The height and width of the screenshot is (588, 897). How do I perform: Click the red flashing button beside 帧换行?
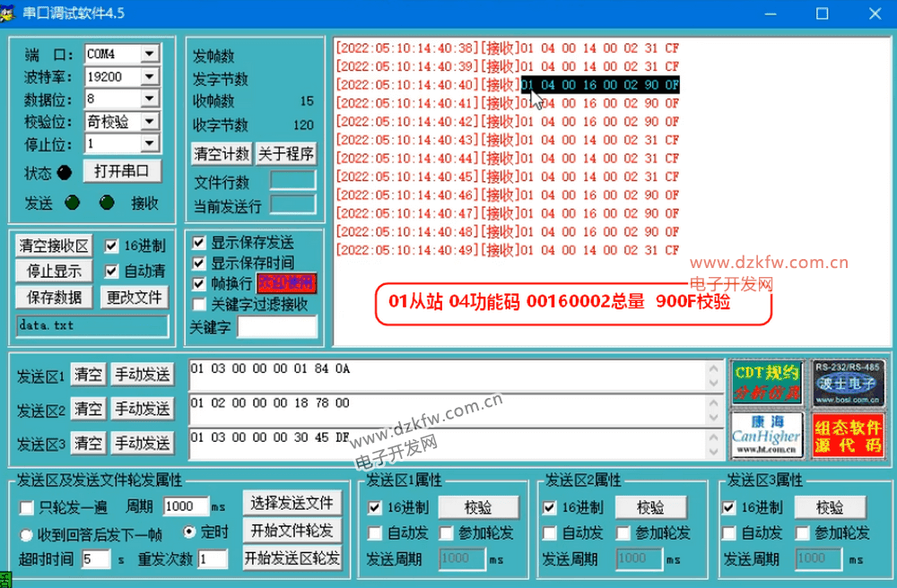pyautogui.click(x=287, y=283)
